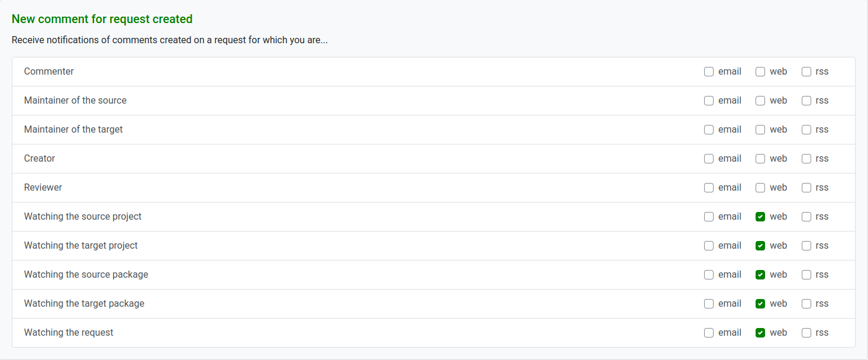Image resolution: width=868 pixels, height=360 pixels.
Task: Check rss for Watching the target project
Action: (806, 246)
